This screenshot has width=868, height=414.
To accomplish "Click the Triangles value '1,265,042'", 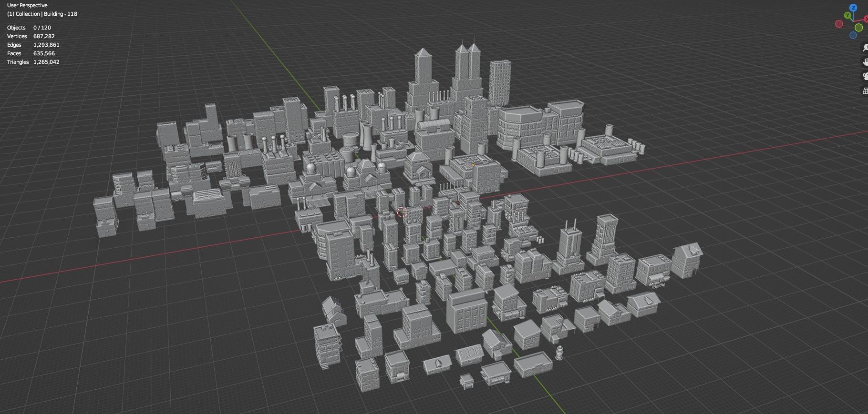I will click(46, 62).
